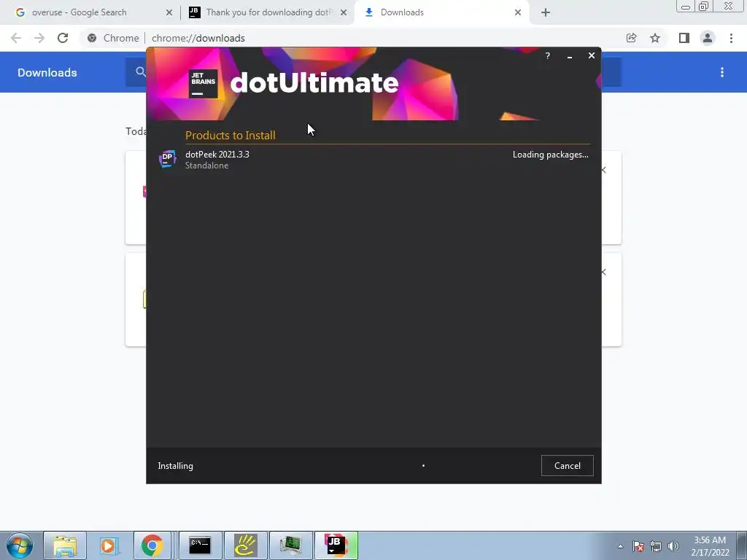Image resolution: width=747 pixels, height=560 pixels.
Task: Cancel the dotUltimate installation
Action: point(567,466)
